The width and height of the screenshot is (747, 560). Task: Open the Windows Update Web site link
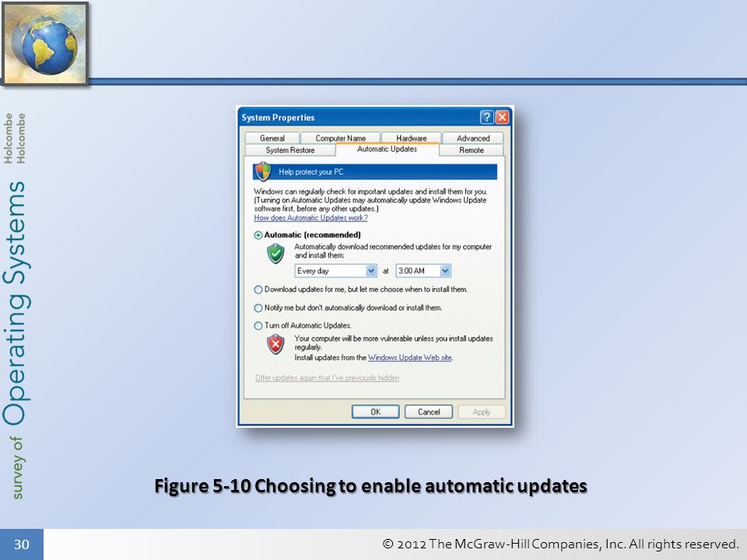click(410, 358)
